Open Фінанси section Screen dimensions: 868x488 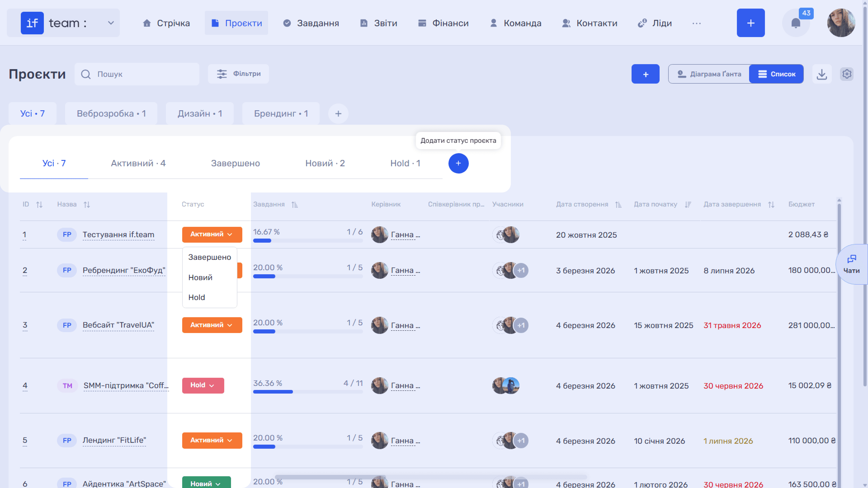click(x=443, y=23)
